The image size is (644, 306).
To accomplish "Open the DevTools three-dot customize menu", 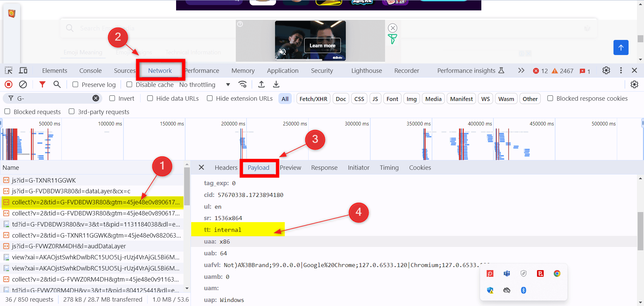I will pos(621,70).
